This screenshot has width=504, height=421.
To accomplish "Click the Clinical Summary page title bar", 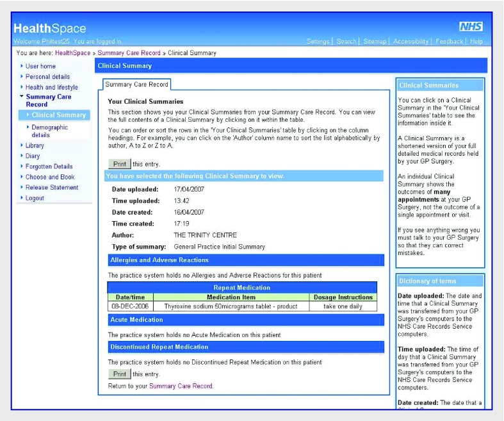I will 291,66.
